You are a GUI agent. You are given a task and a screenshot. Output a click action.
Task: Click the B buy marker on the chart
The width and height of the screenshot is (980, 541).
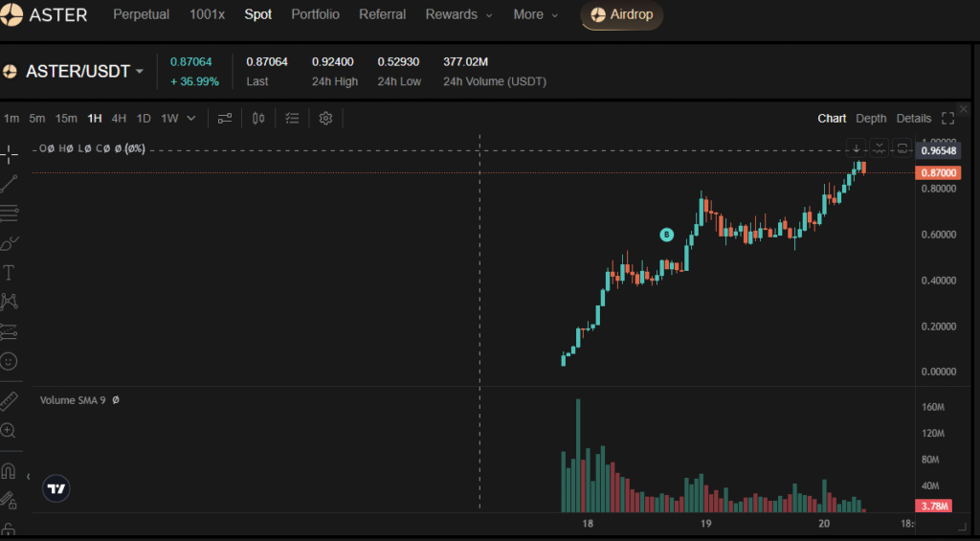click(667, 236)
